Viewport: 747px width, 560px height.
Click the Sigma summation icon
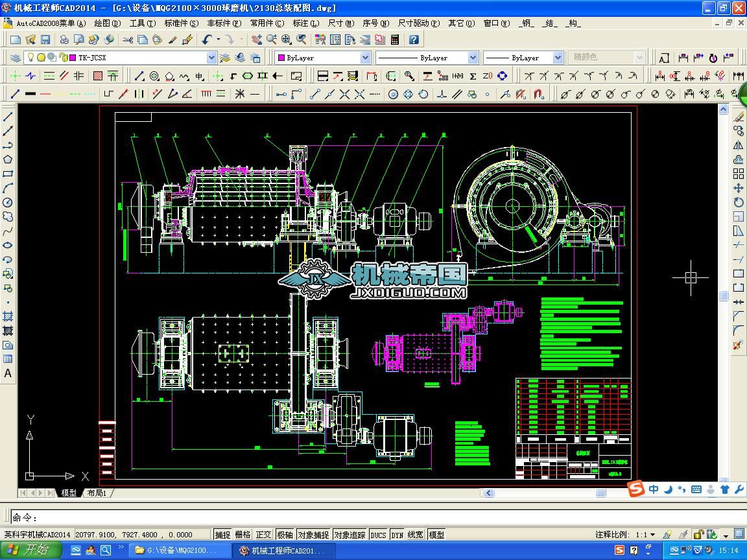click(x=473, y=76)
